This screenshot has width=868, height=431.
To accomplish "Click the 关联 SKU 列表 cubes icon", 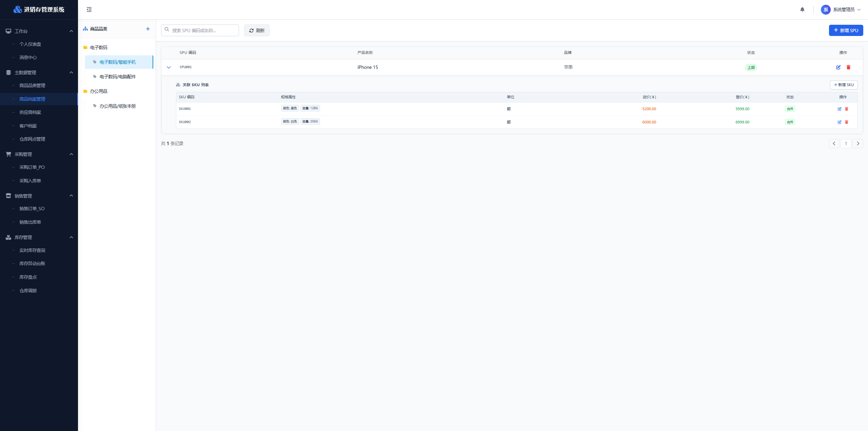I will click(x=178, y=85).
